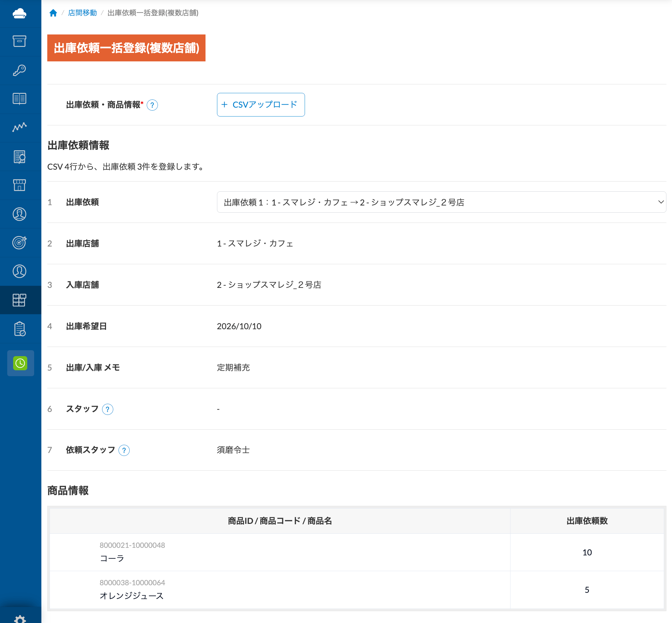This screenshot has width=672, height=623.
Task: Click quantity 10 in コーラ row
Action: (587, 552)
